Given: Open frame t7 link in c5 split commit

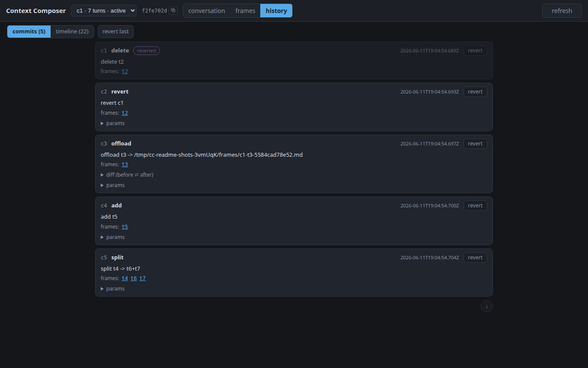Looking at the screenshot, I should click(x=143, y=278).
